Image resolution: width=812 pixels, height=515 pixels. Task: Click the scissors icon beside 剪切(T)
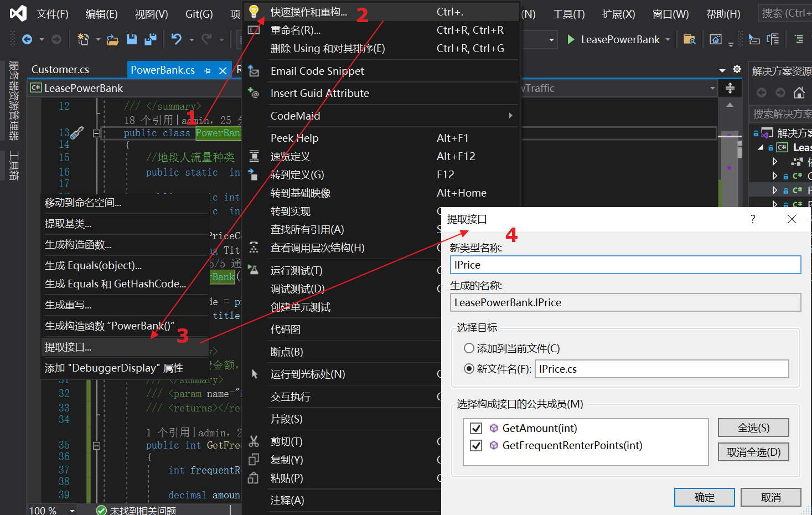click(x=254, y=441)
